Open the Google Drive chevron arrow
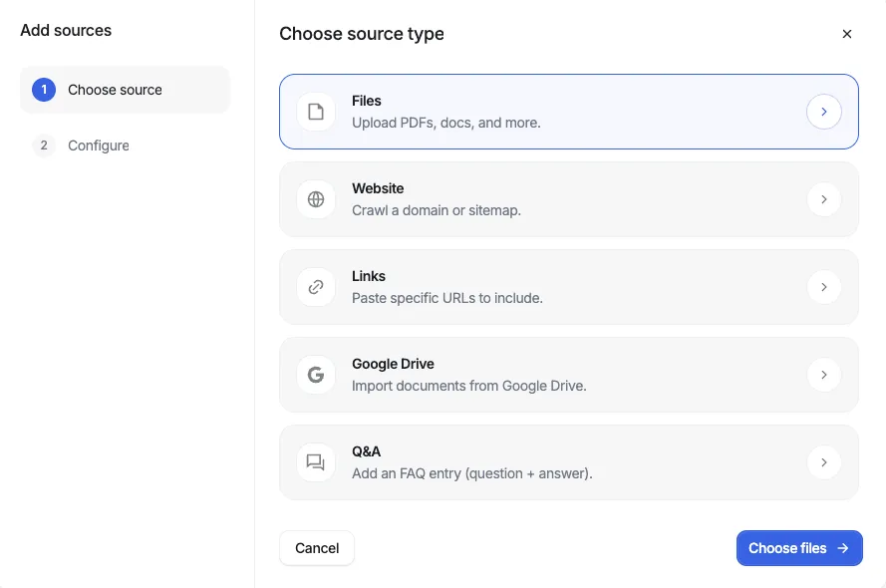This screenshot has height=588, width=886. (824, 375)
